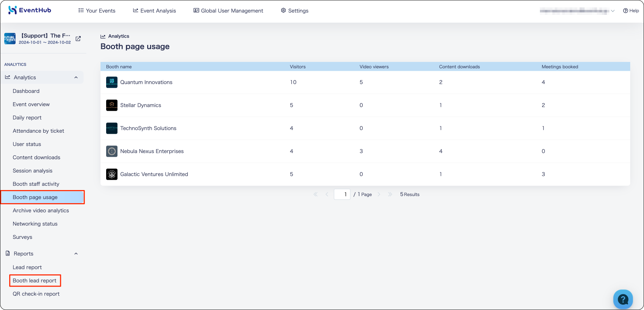Screen dimensions: 644x310
Task: Click Meetings booked column header
Action: click(x=560, y=67)
